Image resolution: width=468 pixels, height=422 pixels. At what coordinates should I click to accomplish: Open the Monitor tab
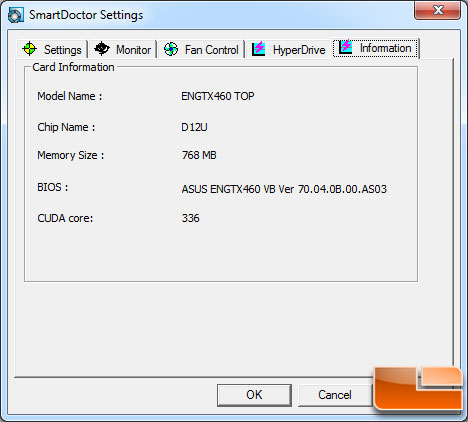(x=123, y=49)
